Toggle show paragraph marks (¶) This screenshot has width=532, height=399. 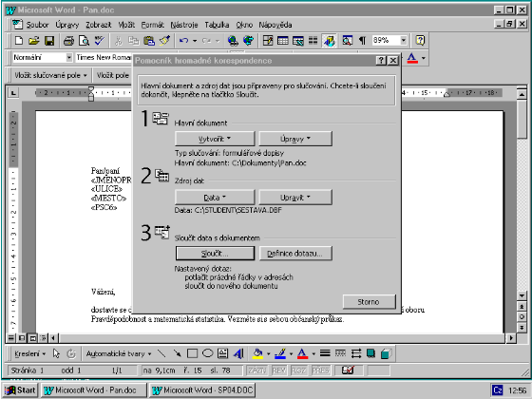(362, 41)
